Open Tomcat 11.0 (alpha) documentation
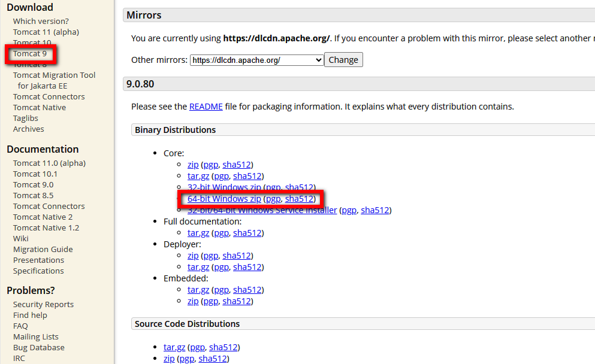The width and height of the screenshot is (595, 364). [x=49, y=163]
